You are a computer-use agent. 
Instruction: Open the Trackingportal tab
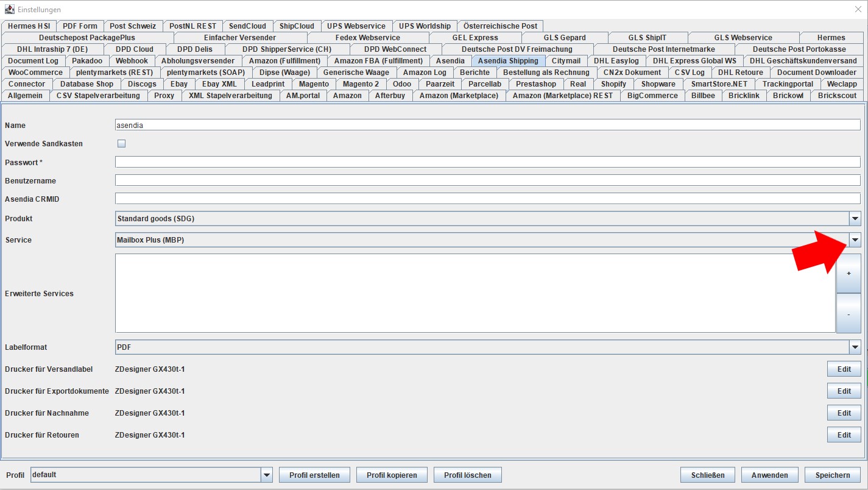788,84
